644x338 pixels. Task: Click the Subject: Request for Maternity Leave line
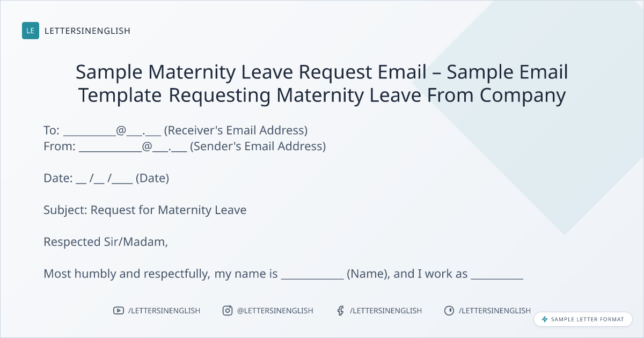145,210
